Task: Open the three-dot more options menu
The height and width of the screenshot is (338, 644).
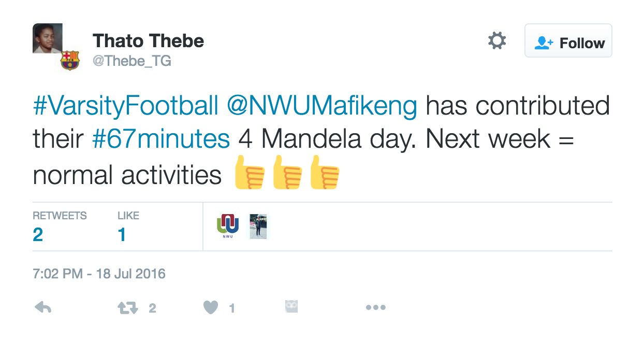Action: click(375, 307)
